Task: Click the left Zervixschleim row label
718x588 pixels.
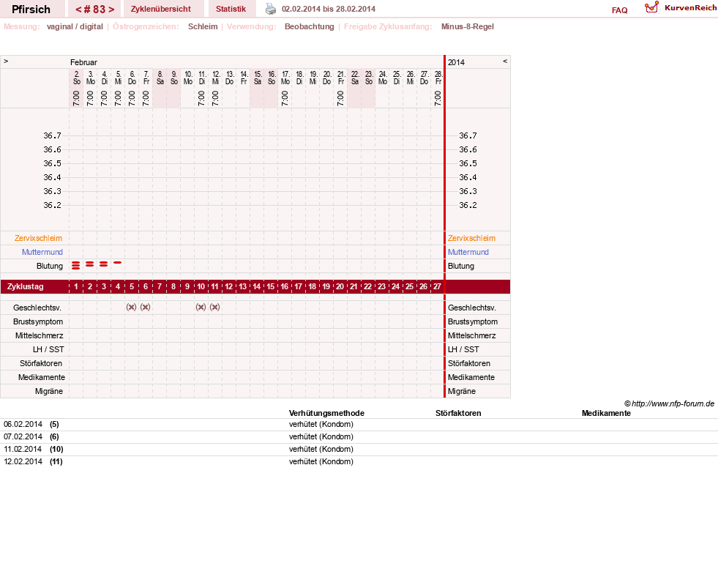Action: click(x=39, y=238)
